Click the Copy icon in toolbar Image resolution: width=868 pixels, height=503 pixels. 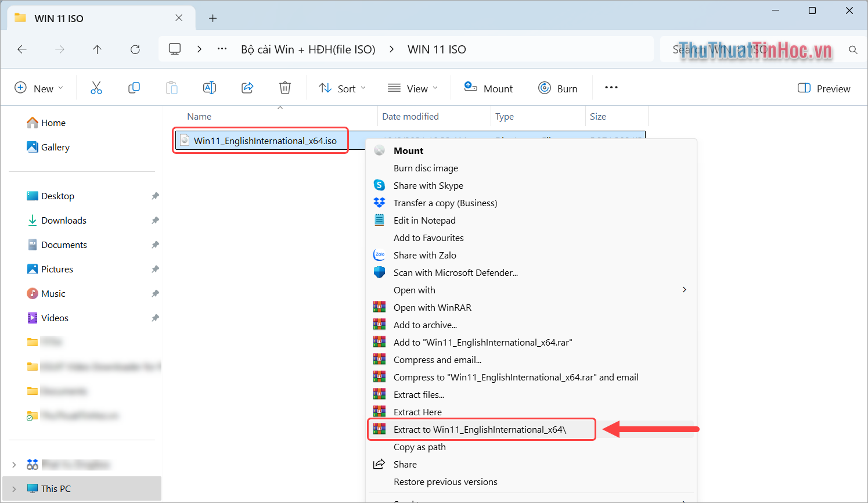[x=134, y=88]
